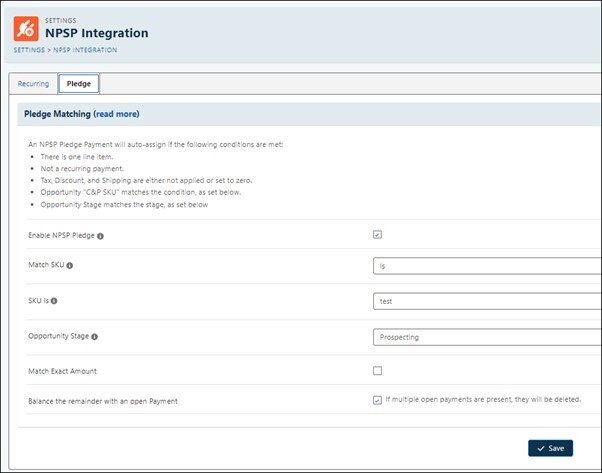Screen dimensions: 602x473
Task: Click the Opportunity Stage info icon
Action: pyautogui.click(x=94, y=337)
